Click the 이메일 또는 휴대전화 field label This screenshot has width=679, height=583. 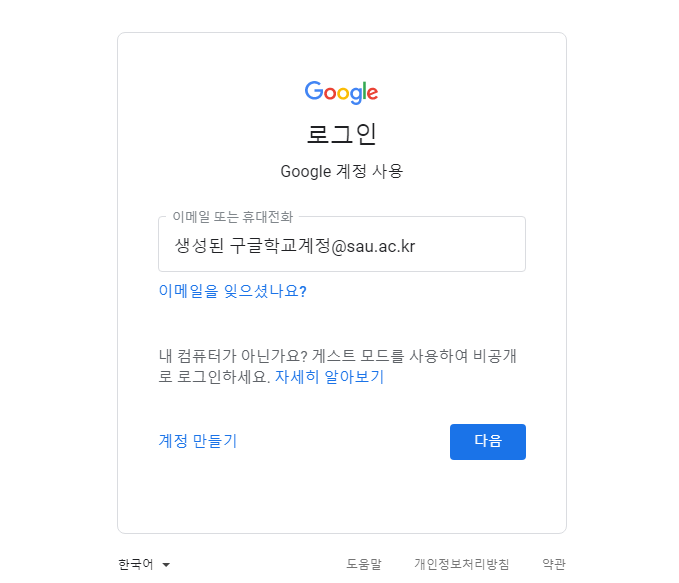233,217
